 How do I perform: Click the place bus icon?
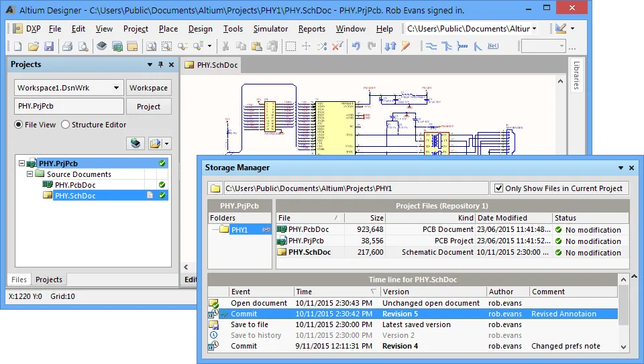click(447, 46)
